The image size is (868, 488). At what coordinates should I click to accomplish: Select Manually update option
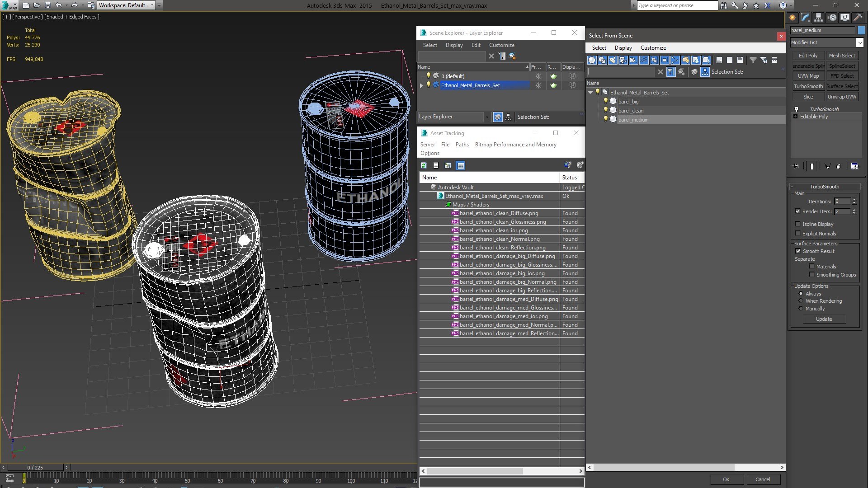tap(801, 309)
